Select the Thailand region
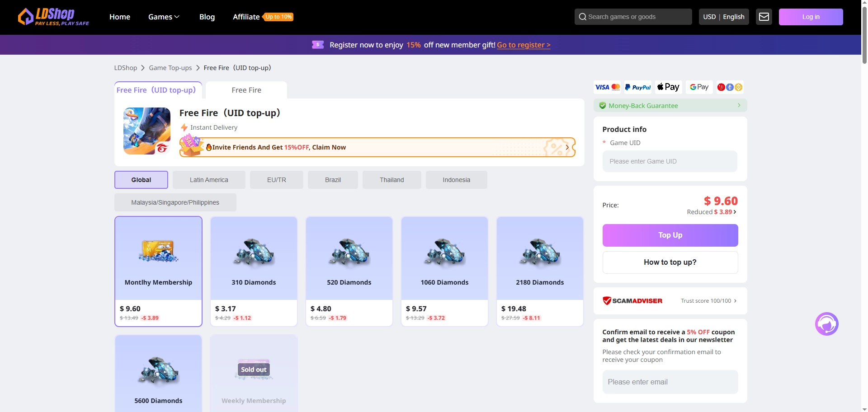868x412 pixels. (x=392, y=180)
